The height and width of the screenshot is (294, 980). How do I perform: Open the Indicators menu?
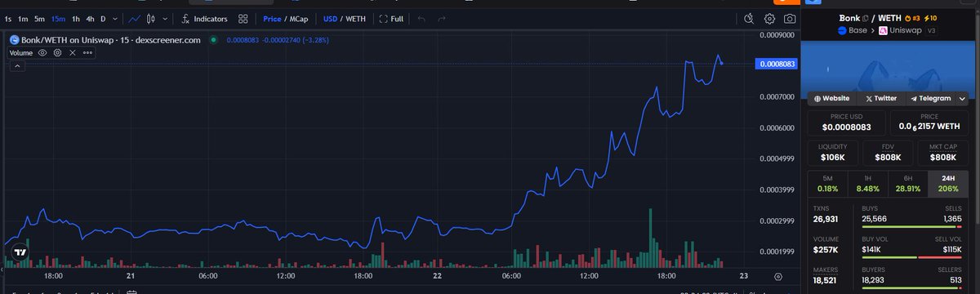[x=204, y=18]
